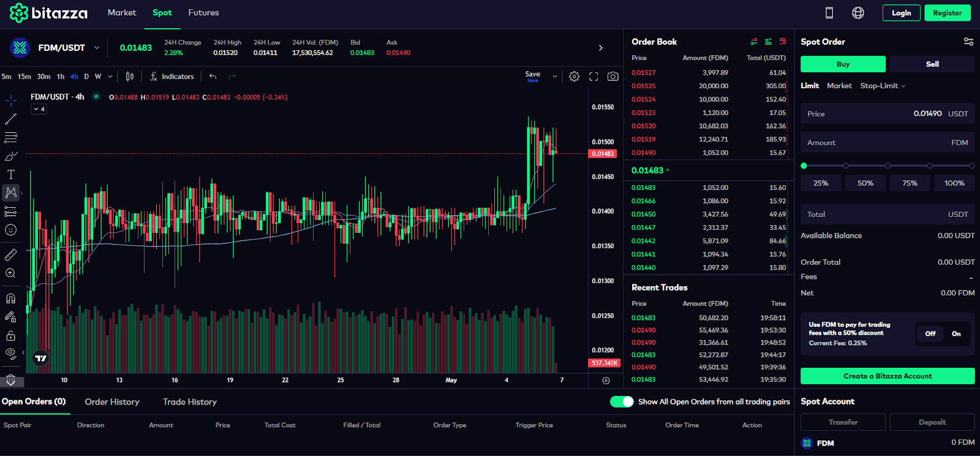The width and height of the screenshot is (980, 456).
Task: Show only bids in order book
Action: pyautogui.click(x=768, y=42)
